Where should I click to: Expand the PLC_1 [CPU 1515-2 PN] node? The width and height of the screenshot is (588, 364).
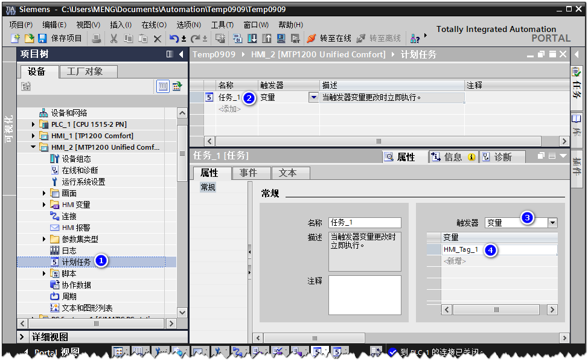tap(33, 124)
